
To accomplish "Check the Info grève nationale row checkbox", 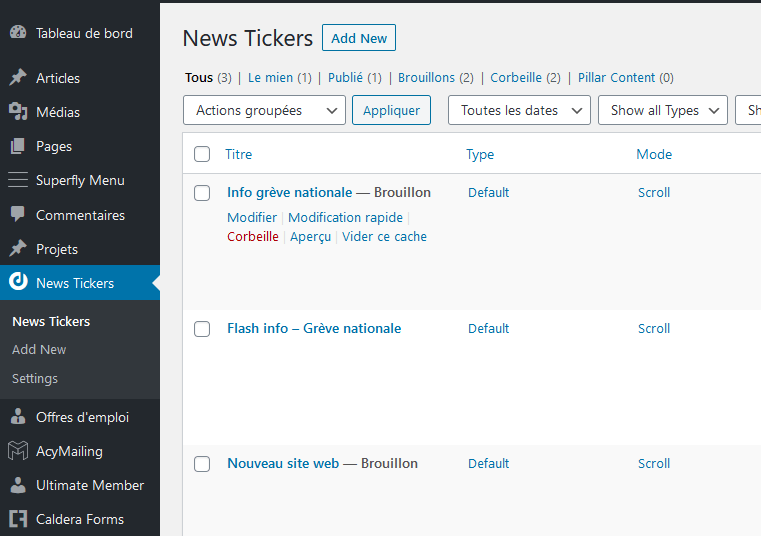I will point(202,193).
